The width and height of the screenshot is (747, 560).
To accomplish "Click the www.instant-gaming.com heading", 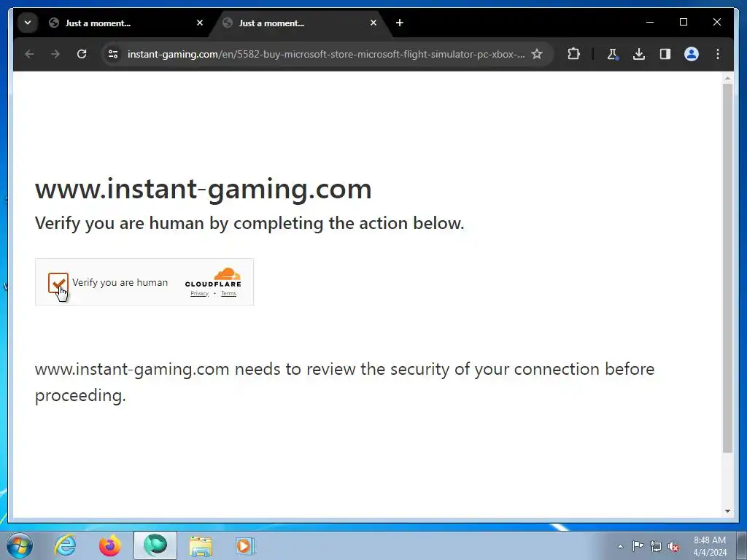I will point(203,189).
